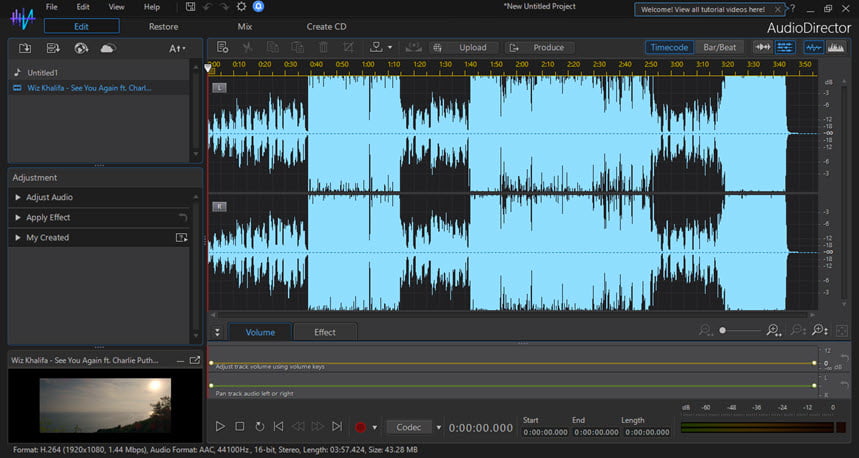Click the Stop playback button
This screenshot has width=859, height=458.
[239, 426]
